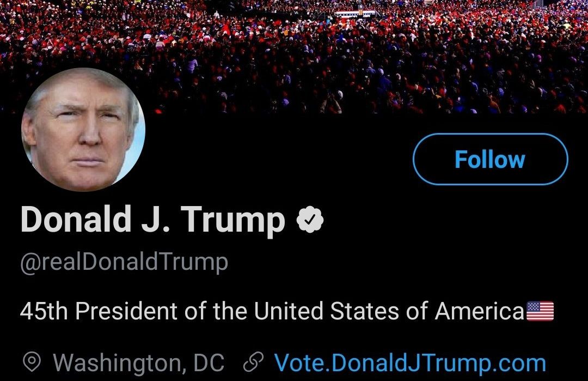Tap the blue verified checkmark badge

[310, 220]
